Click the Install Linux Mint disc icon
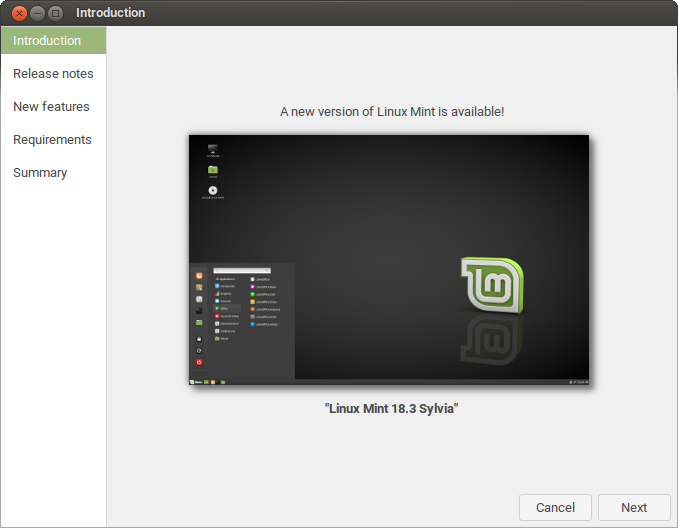 pos(213,191)
